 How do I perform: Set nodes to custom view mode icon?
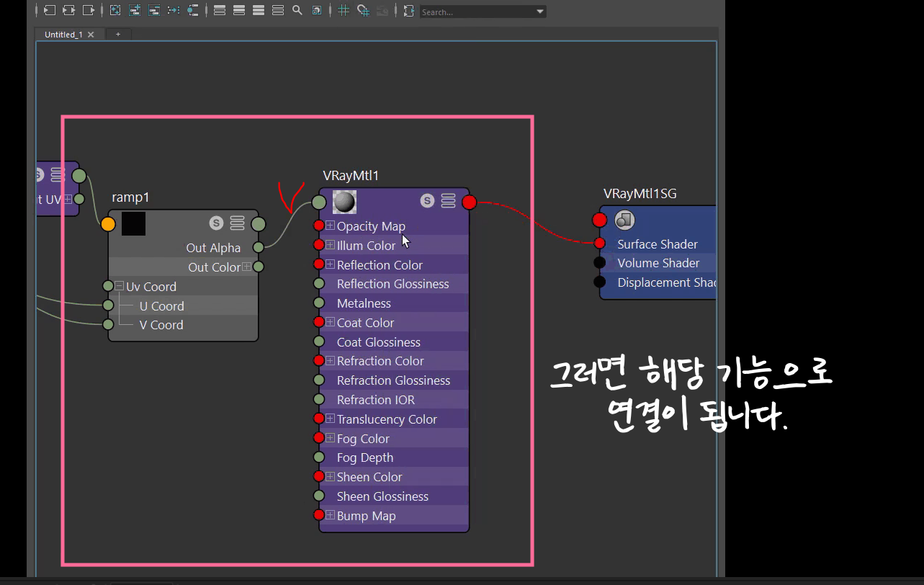point(278,10)
